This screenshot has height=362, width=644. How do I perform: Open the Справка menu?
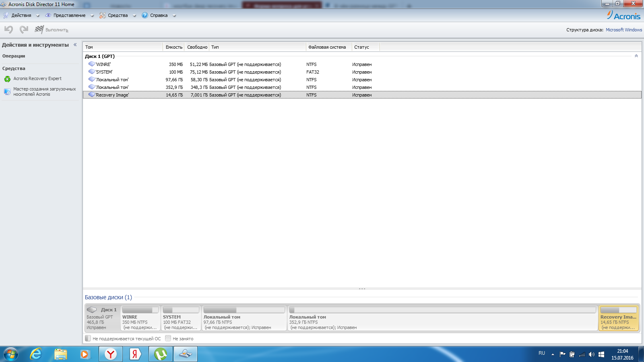[x=159, y=15]
